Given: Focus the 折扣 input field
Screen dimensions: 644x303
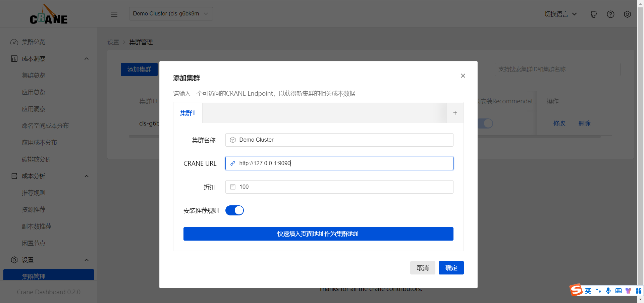Looking at the screenshot, I should (339, 187).
